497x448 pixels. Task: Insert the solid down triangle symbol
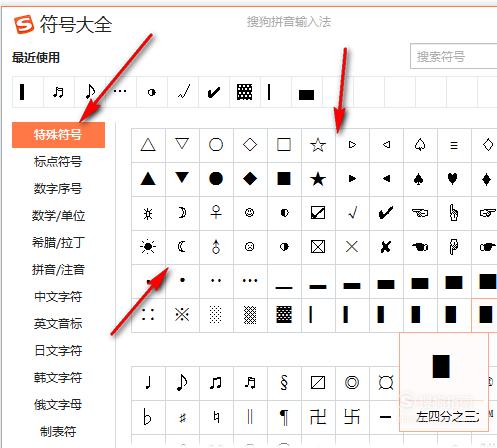tap(182, 179)
